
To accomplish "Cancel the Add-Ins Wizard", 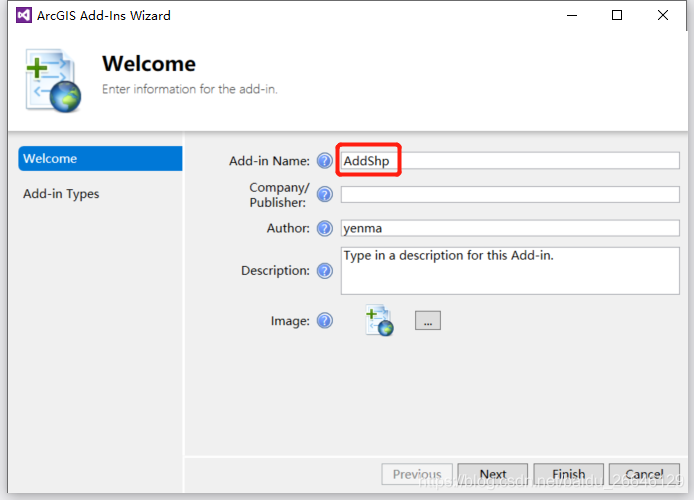I will coord(644,475).
